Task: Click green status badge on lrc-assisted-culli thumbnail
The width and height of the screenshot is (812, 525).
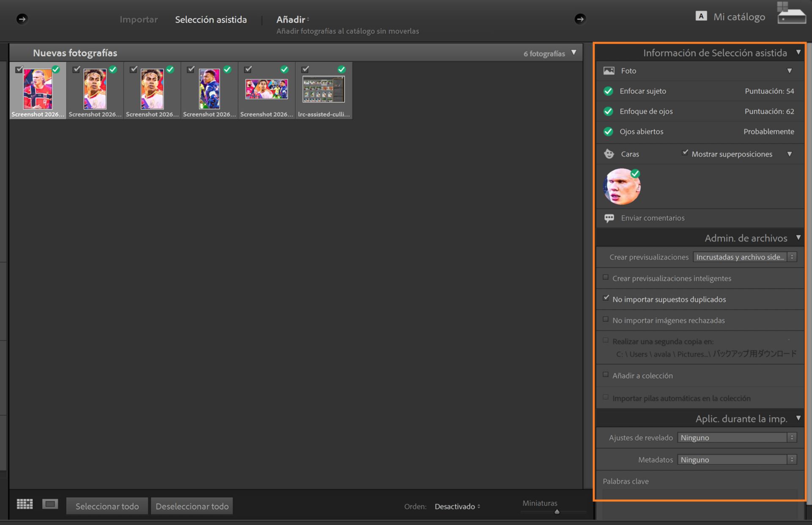Action: [x=342, y=69]
